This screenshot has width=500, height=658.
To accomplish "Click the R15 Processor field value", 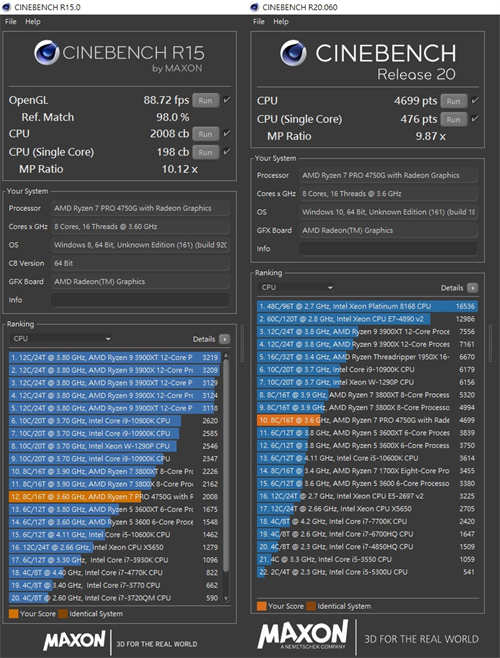I will [x=141, y=208].
